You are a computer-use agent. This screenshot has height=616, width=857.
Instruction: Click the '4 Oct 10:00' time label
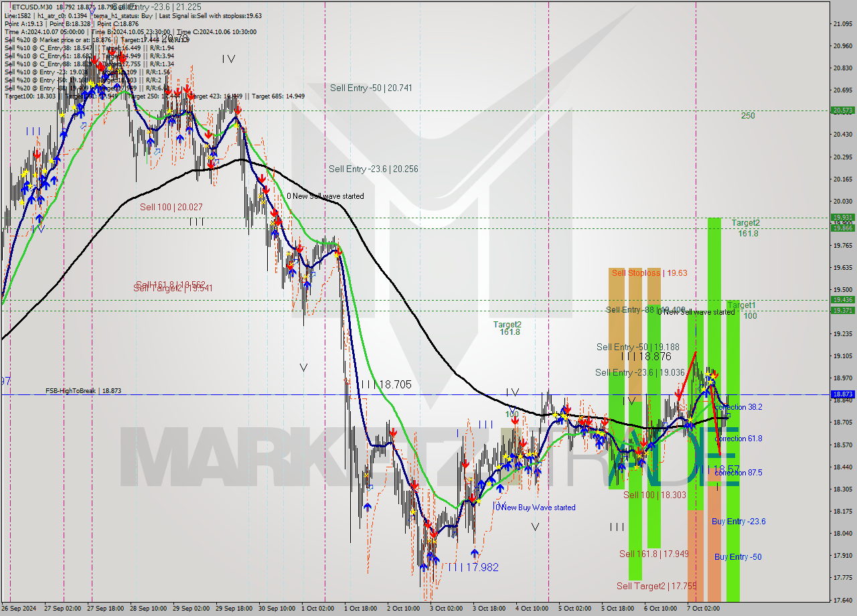coord(534,609)
